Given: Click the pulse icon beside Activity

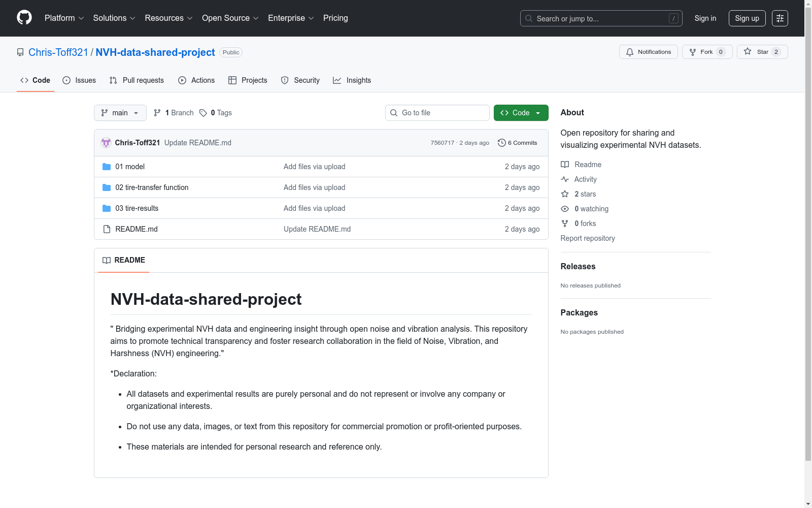Looking at the screenshot, I should tap(565, 179).
